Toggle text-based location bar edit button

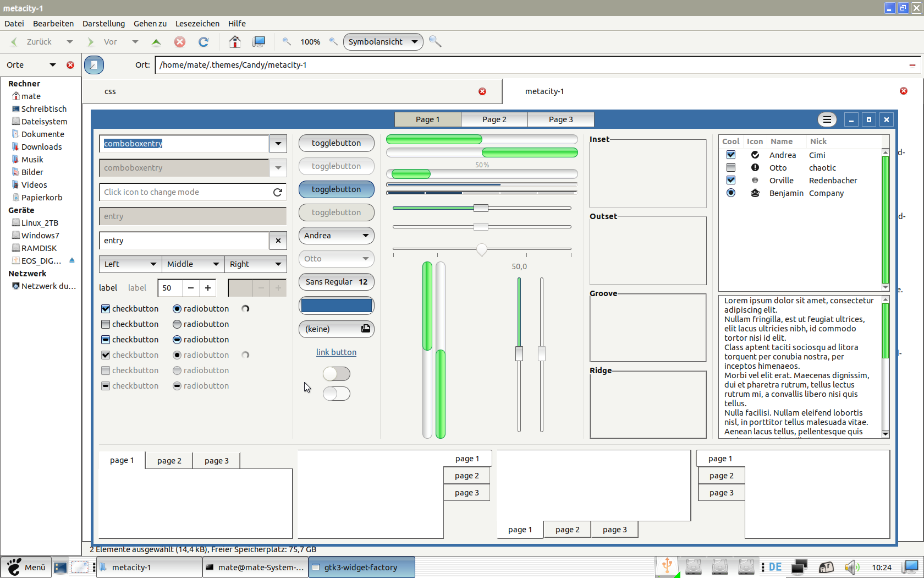pyautogui.click(x=94, y=65)
